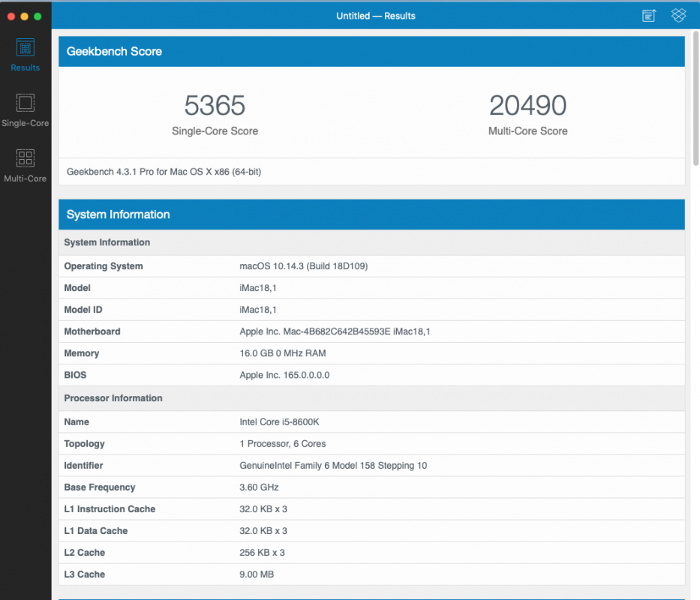Select the multi-core score value 20490
Viewport: 700px width, 600px height.
pos(527,105)
